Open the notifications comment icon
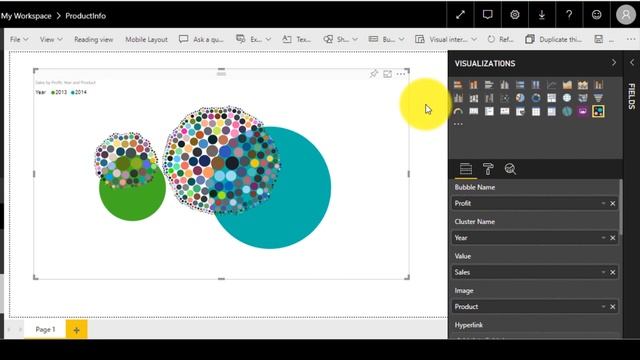The height and width of the screenshot is (360, 640). click(x=487, y=15)
